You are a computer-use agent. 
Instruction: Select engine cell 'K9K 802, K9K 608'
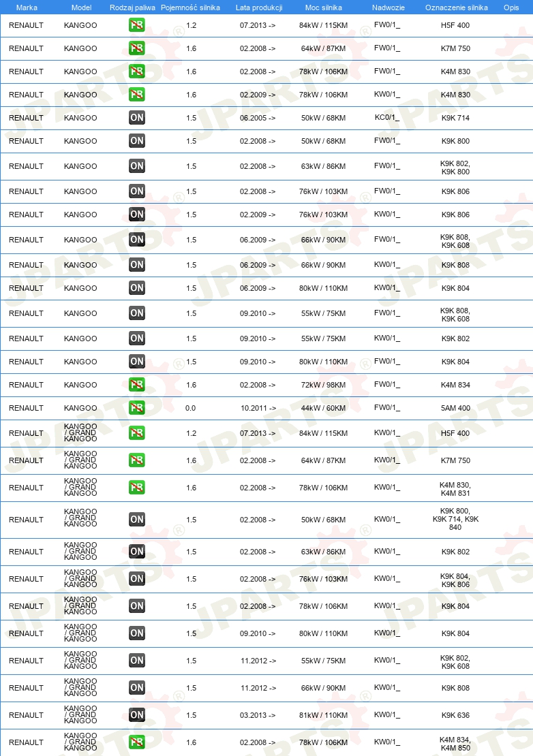455,662
